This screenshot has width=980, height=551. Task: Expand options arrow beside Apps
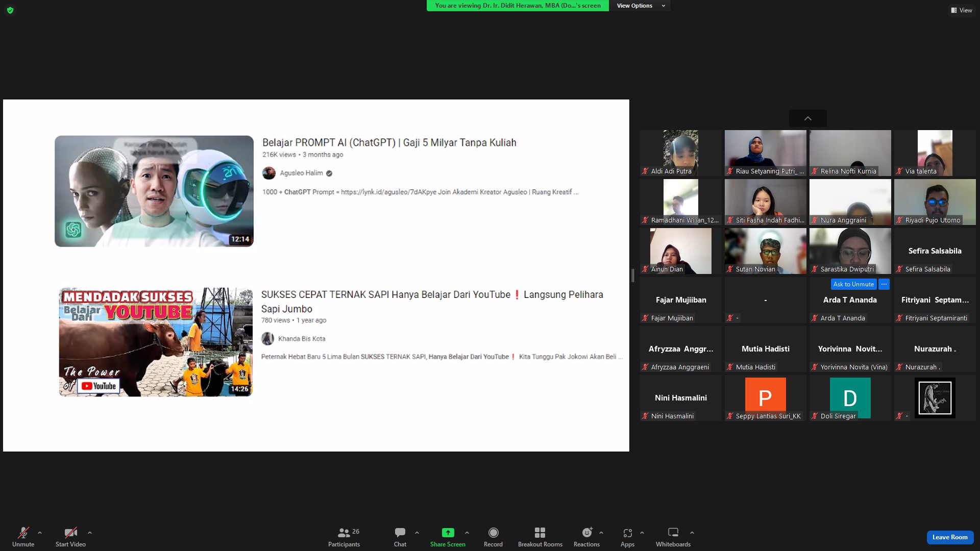642,533
